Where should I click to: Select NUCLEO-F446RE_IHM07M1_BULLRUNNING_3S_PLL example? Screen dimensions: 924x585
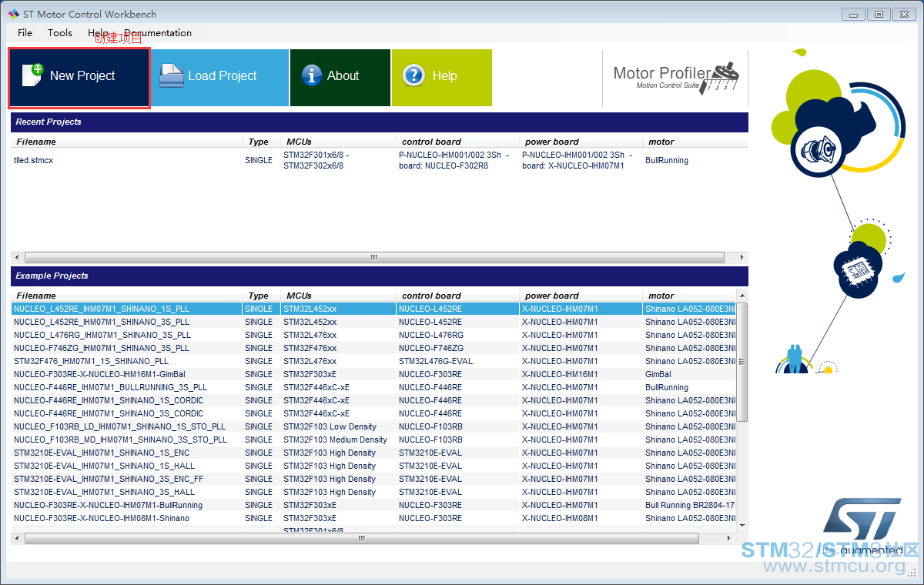[x=374, y=387]
